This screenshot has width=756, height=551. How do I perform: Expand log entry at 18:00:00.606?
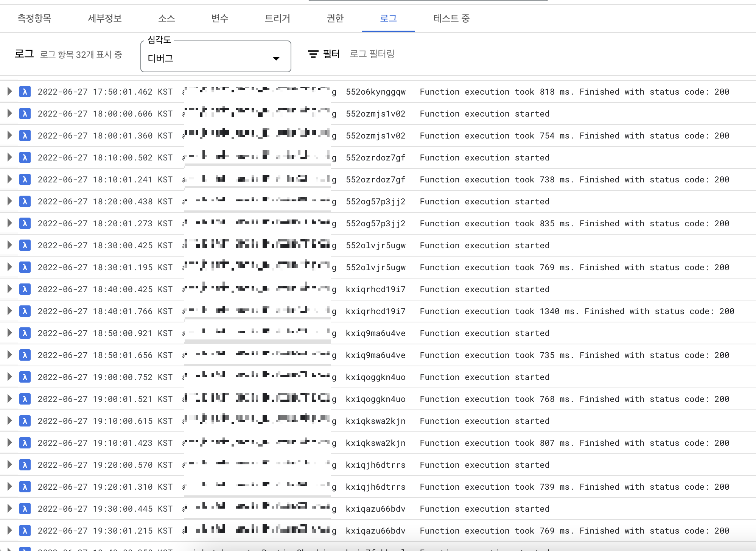10,114
